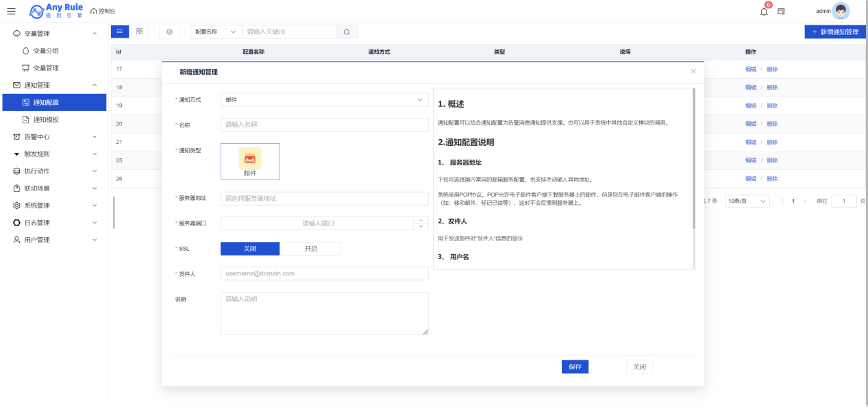The width and height of the screenshot is (868, 407).
Task: Set SSL to 开启
Action: pyautogui.click(x=310, y=249)
